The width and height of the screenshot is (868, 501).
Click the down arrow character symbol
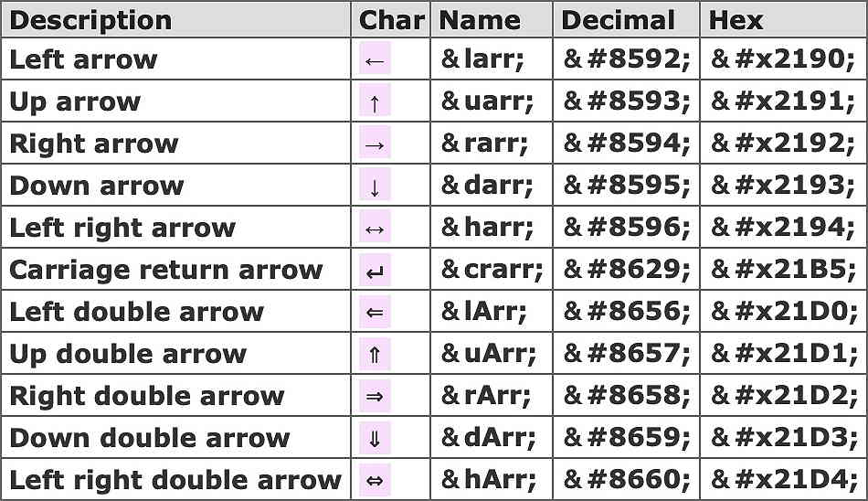point(375,187)
